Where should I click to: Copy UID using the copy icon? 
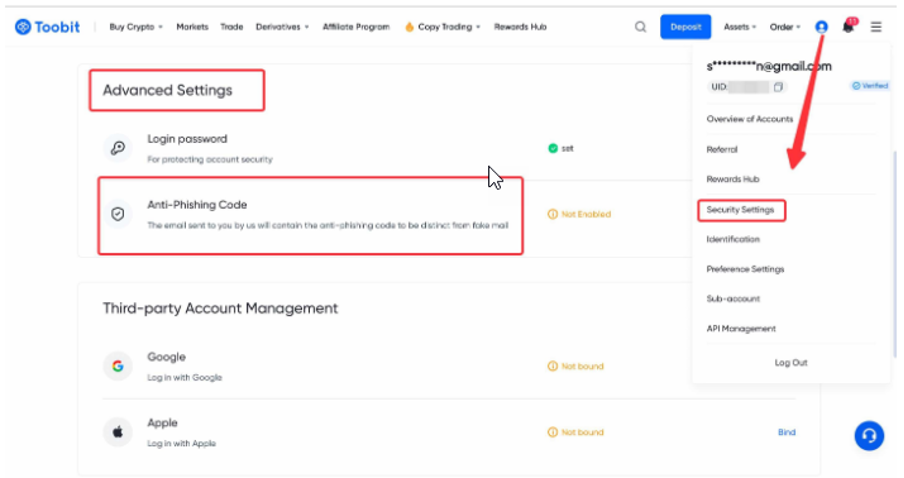[778, 87]
